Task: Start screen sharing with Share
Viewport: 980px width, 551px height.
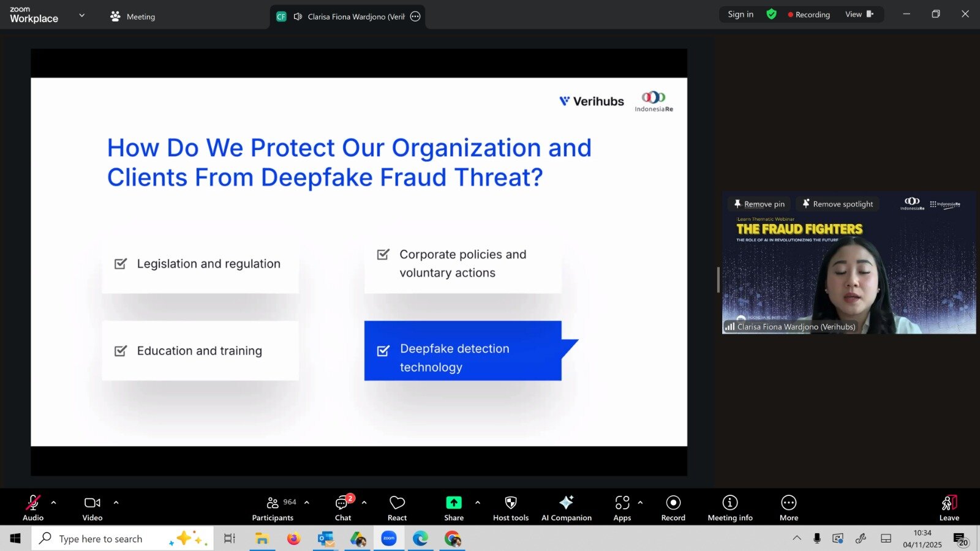Action: click(x=453, y=508)
